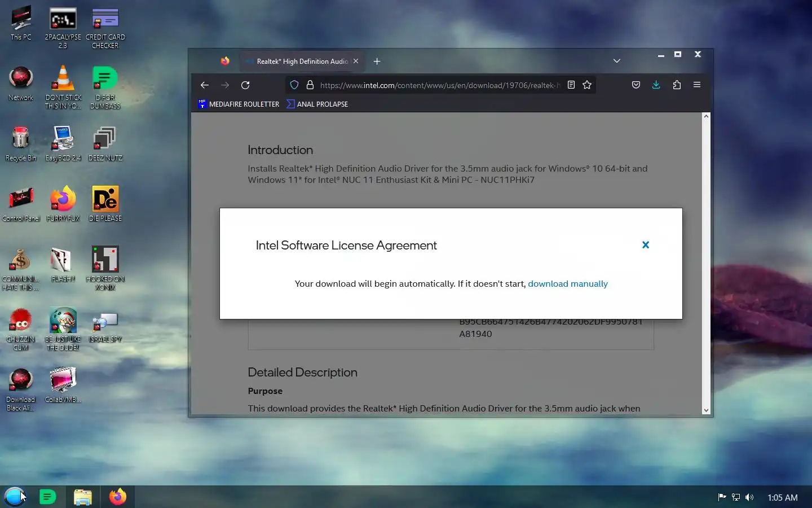Open the Firefox Downloads panel
This screenshot has height=508, width=812.
tap(656, 85)
